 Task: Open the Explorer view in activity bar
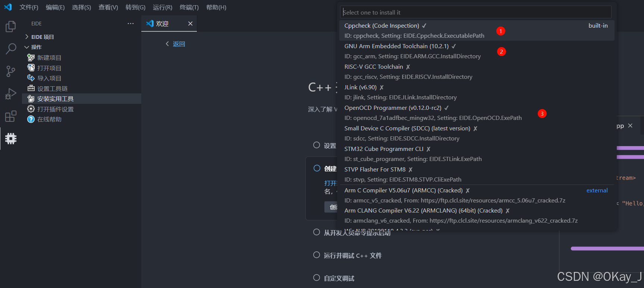pyautogui.click(x=11, y=27)
